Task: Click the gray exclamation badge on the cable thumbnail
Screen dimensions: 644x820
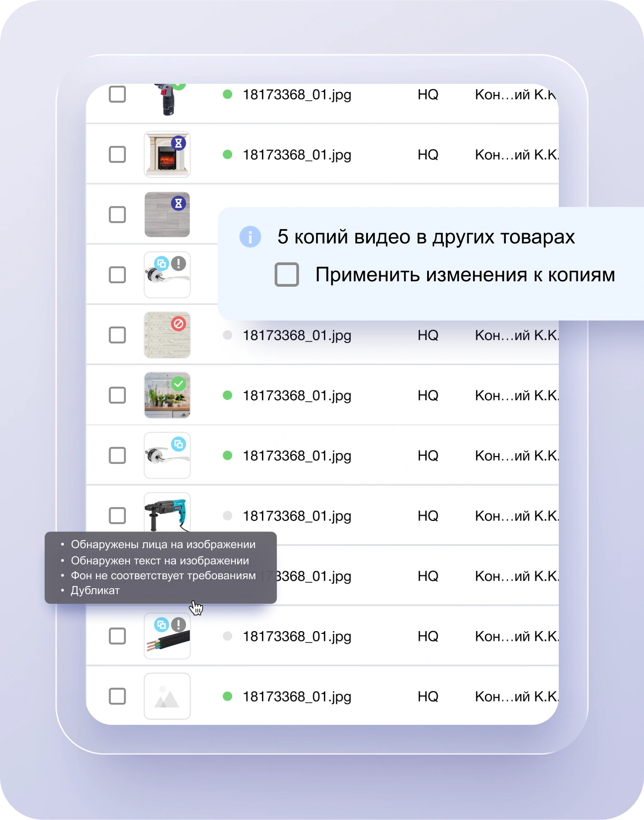Action: point(179,625)
